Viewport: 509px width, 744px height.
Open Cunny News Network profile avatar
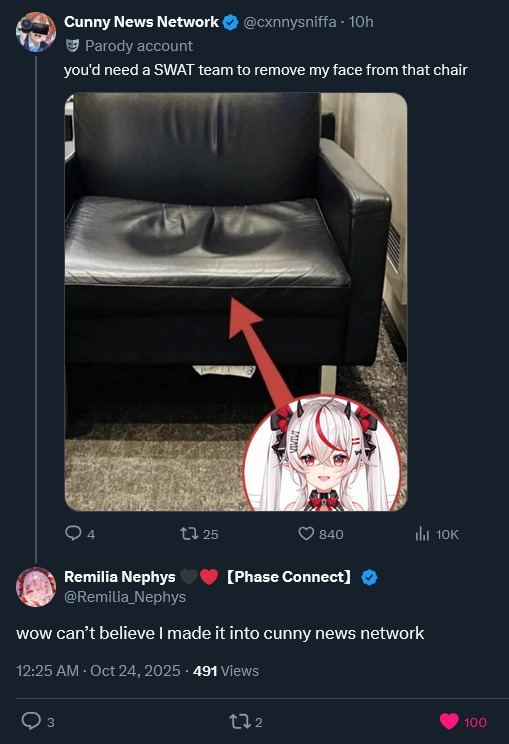36,32
